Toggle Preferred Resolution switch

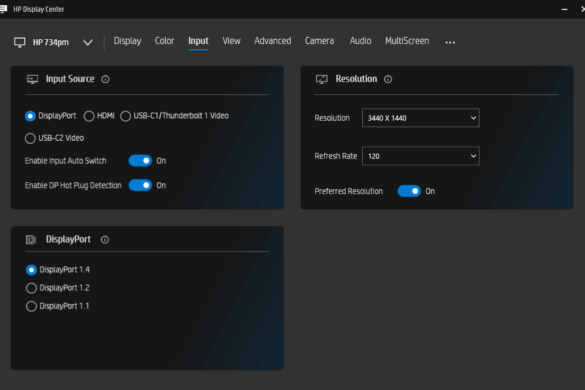click(x=409, y=191)
